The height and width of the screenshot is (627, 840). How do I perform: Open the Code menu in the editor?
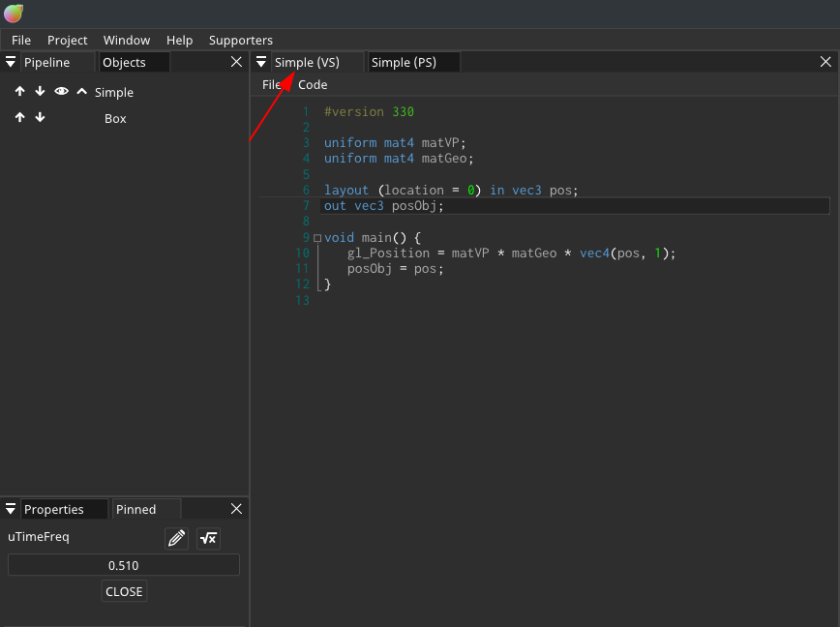312,84
